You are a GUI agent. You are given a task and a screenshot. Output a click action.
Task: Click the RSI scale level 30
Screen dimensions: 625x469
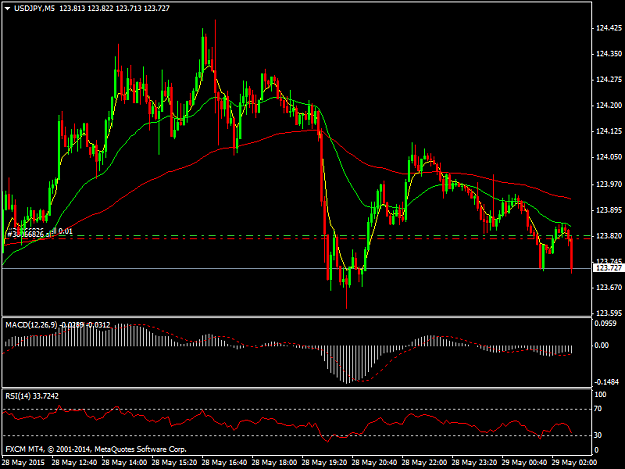pyautogui.click(x=598, y=435)
